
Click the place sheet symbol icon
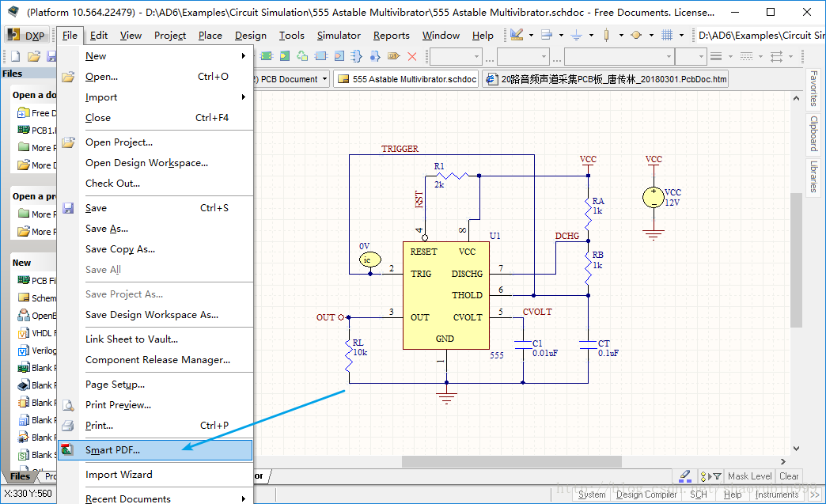[x=285, y=56]
